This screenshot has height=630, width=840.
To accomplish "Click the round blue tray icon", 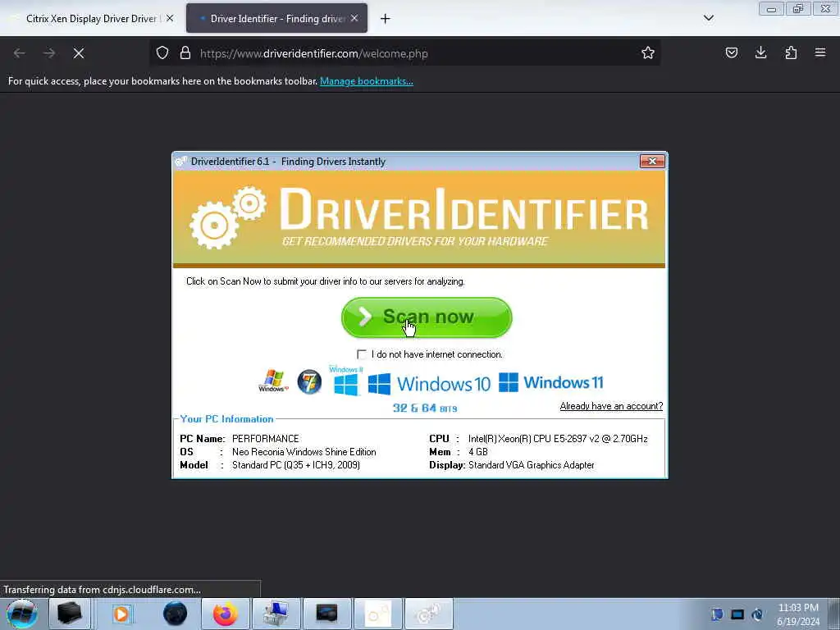I will pyautogui.click(x=757, y=614).
